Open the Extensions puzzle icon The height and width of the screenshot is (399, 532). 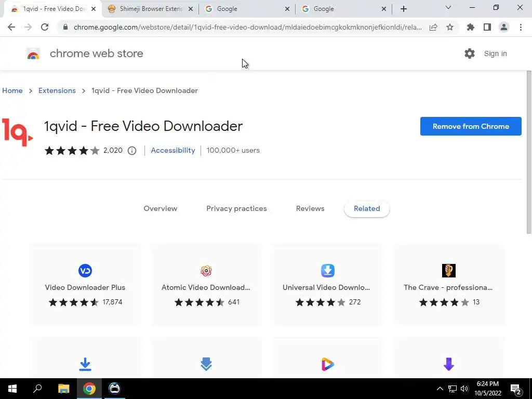coord(470,27)
